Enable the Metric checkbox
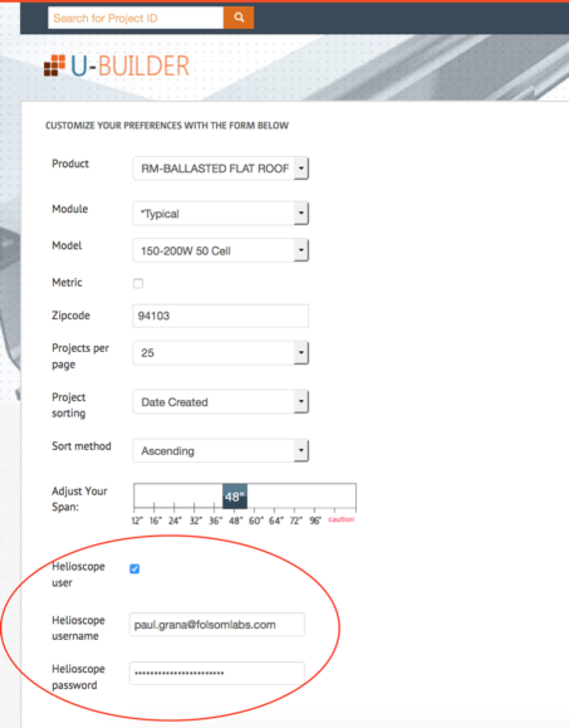Image resolution: width=569 pixels, height=728 pixels. [x=138, y=284]
